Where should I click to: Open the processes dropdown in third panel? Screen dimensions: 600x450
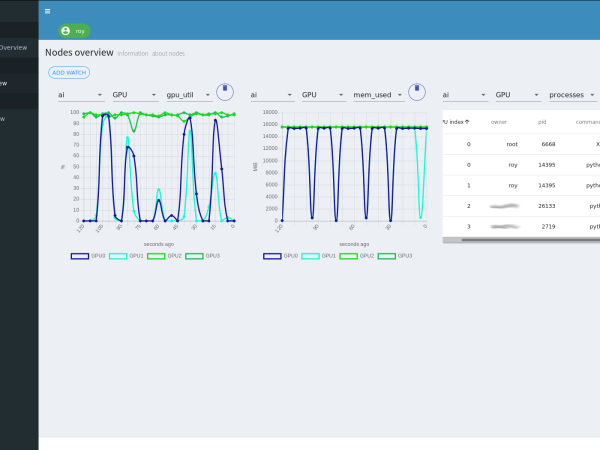572,95
